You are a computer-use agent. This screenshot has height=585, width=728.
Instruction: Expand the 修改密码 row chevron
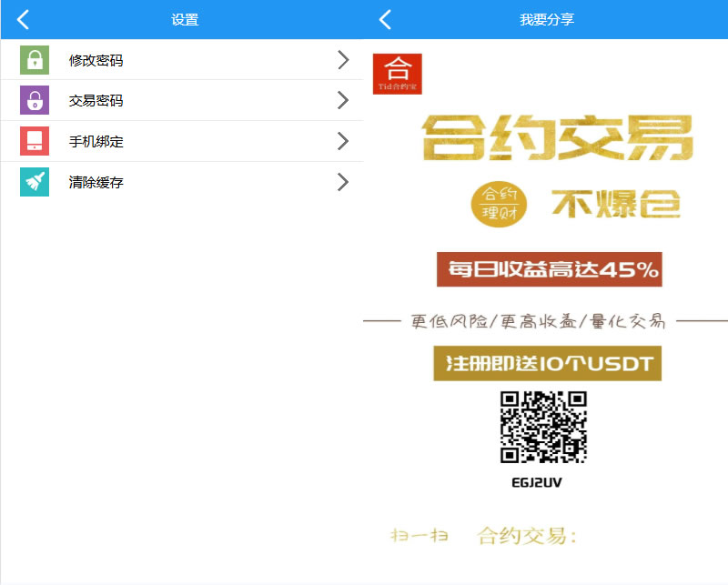tap(343, 60)
